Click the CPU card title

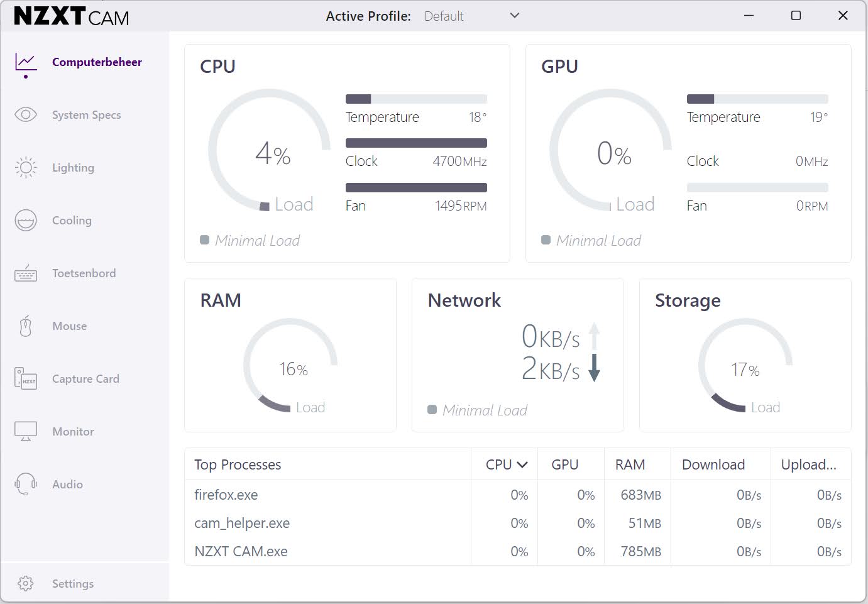pos(217,67)
